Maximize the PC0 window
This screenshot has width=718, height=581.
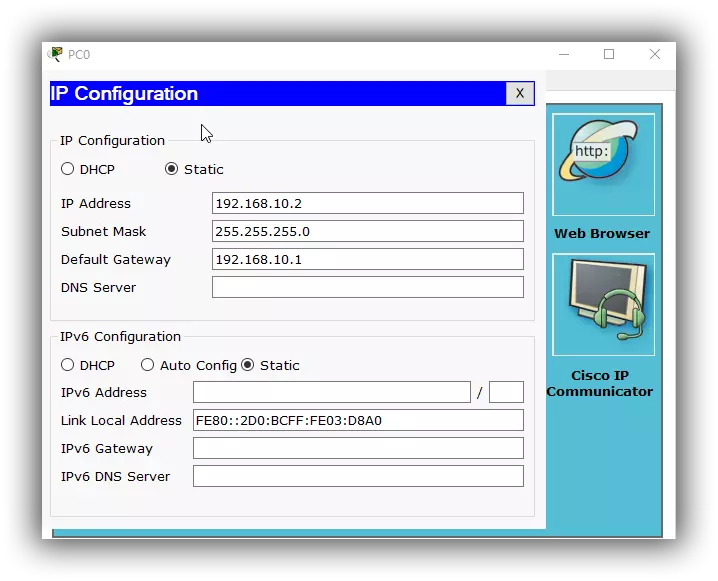(x=609, y=54)
